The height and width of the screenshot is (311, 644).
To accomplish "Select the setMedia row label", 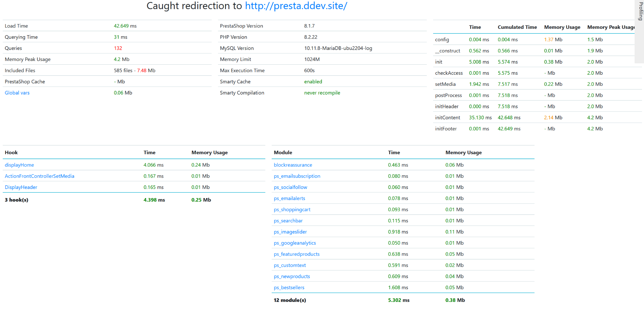I will (445, 84).
